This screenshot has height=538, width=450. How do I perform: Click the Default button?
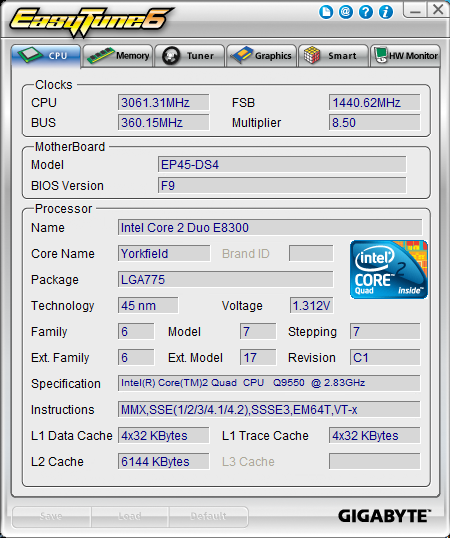click(x=208, y=516)
